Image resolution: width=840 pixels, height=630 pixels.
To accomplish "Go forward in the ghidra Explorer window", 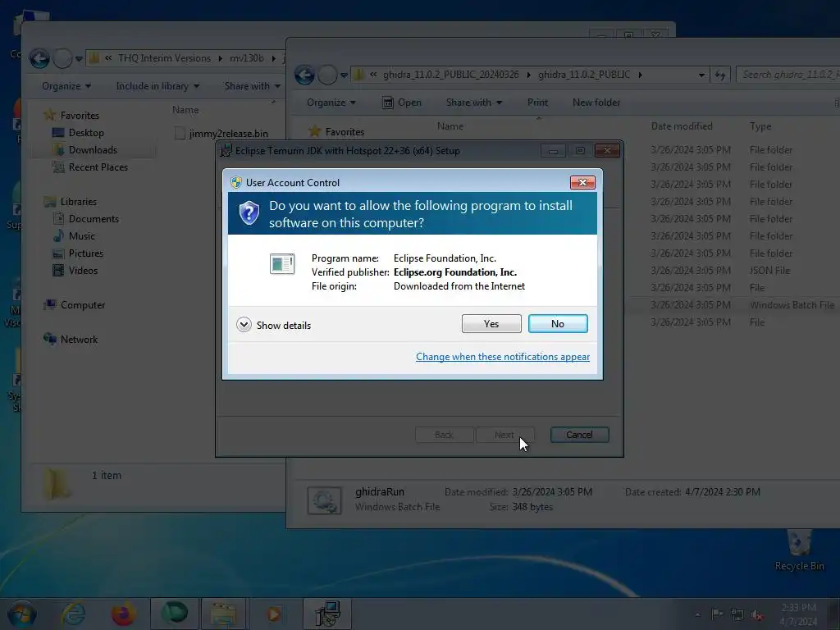I will (x=327, y=75).
